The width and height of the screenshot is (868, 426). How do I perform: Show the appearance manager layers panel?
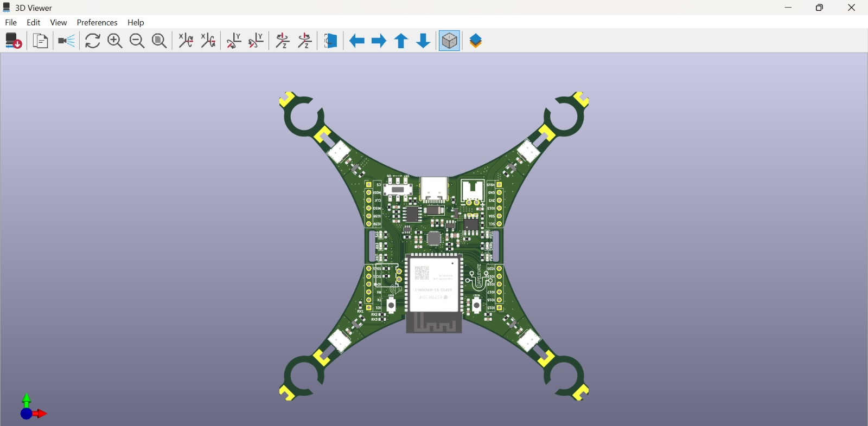pos(476,41)
